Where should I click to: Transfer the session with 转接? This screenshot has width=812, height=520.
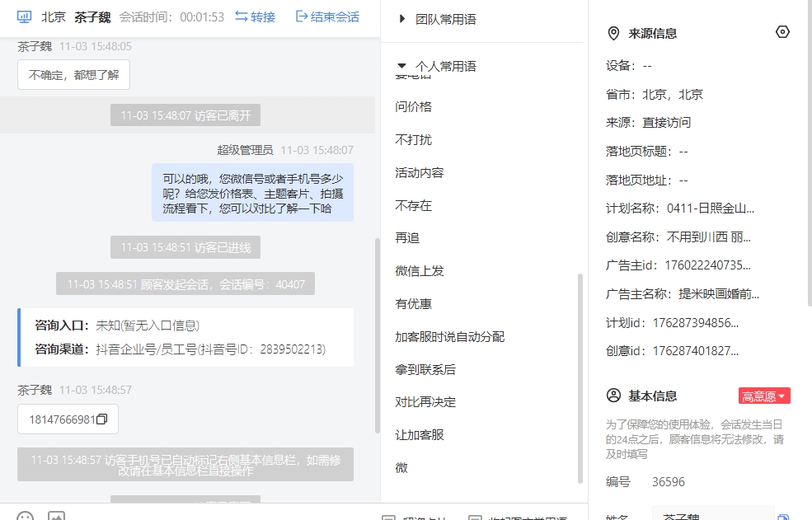pyautogui.click(x=256, y=17)
